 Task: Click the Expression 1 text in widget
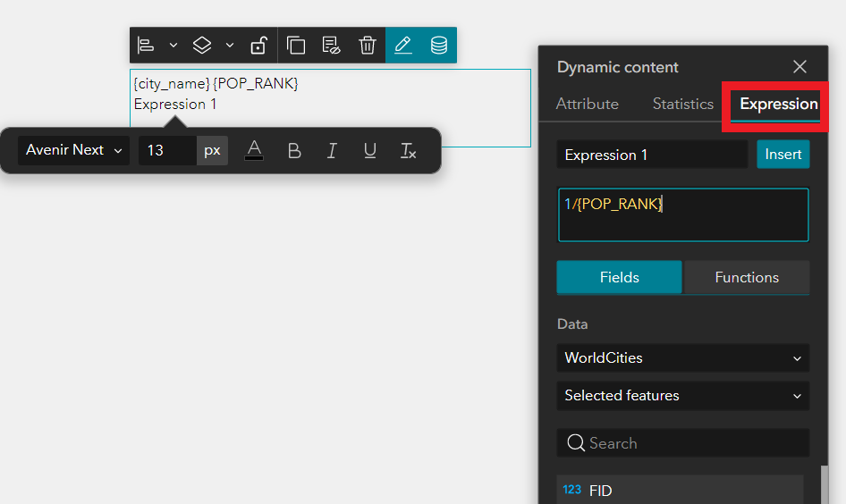175,104
